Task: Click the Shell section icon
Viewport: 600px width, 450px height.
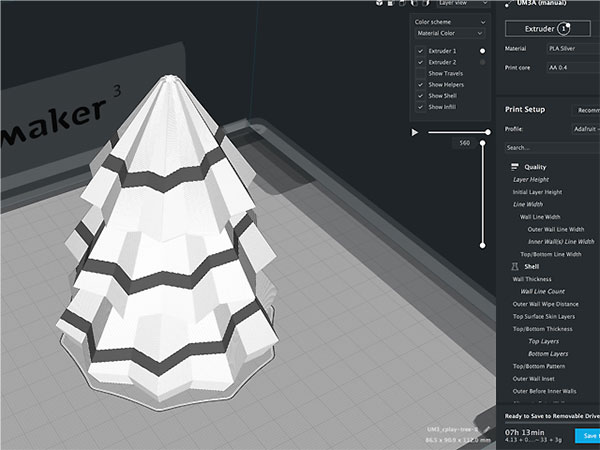Action: pos(514,267)
